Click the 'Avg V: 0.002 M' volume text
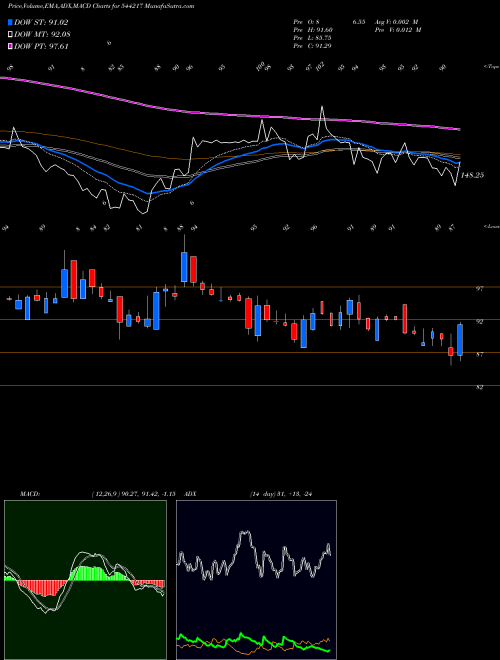Screen dimensions: 500x660 398,22
